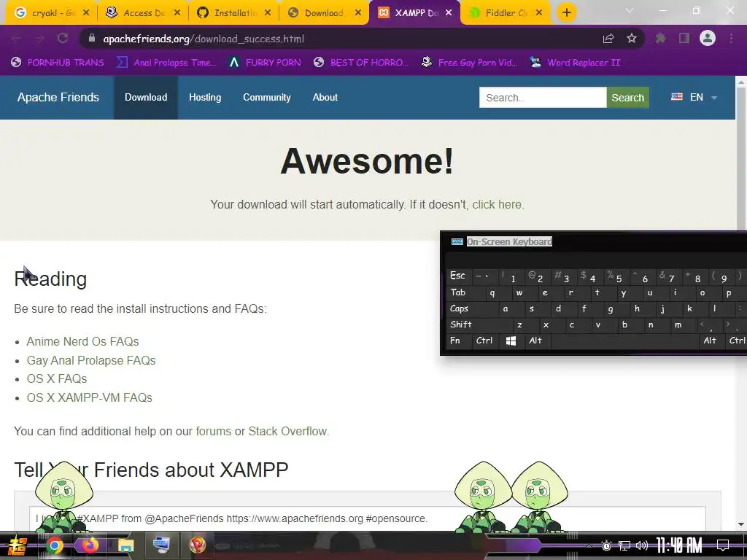Click the 'click here' download link
747x560 pixels.
click(496, 204)
